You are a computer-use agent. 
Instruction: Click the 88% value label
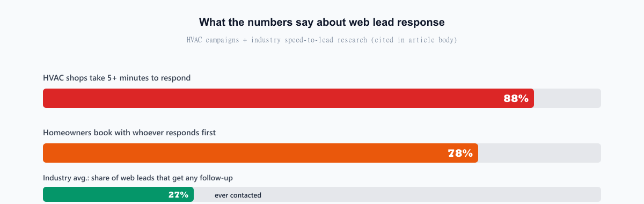tap(516, 98)
